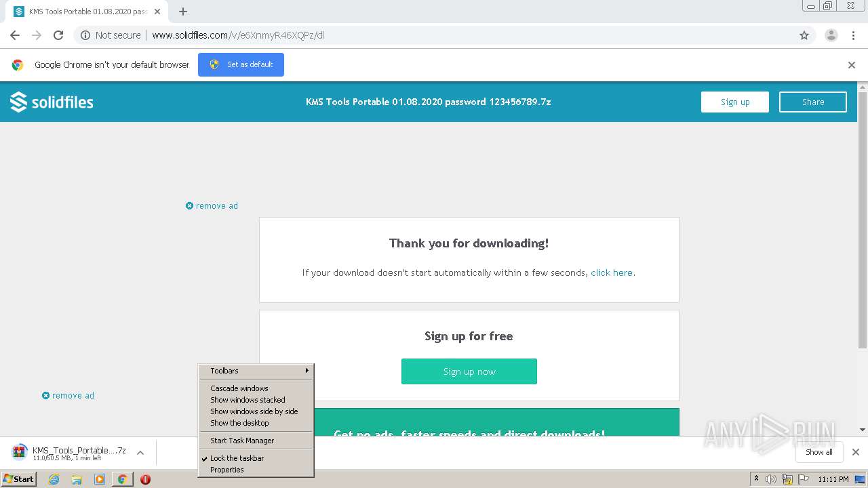The image size is (868, 488).
Task: Click forward navigation arrow
Action: 37,35
